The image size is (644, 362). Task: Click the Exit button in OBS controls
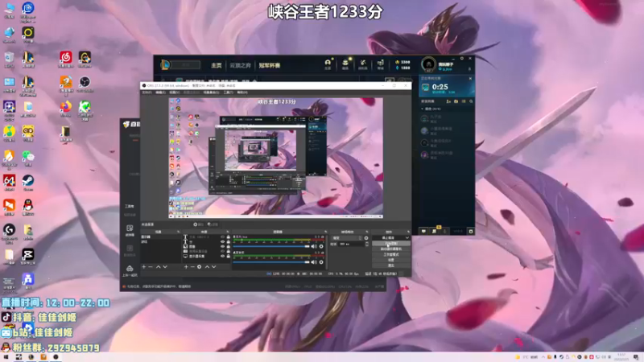click(391, 265)
